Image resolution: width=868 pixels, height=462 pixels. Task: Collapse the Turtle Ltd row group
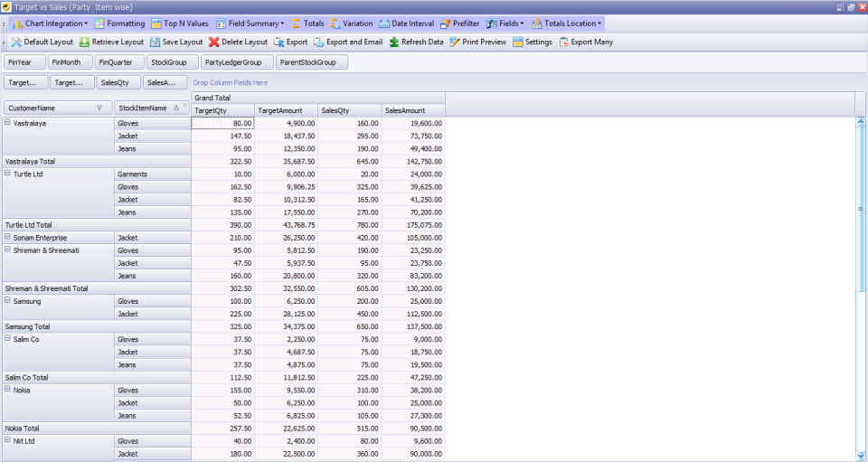pos(8,173)
